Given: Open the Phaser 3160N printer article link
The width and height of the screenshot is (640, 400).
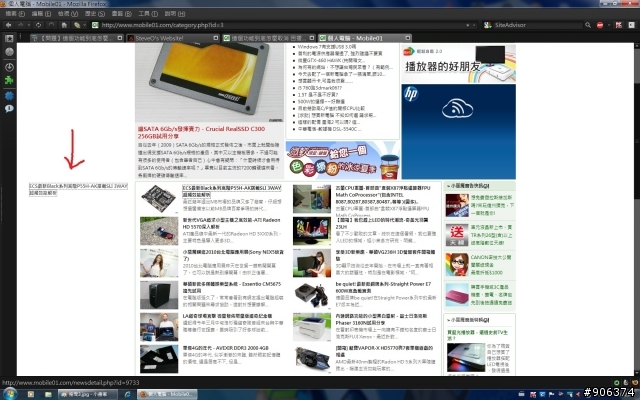Looking at the screenshot, I should point(381,319).
